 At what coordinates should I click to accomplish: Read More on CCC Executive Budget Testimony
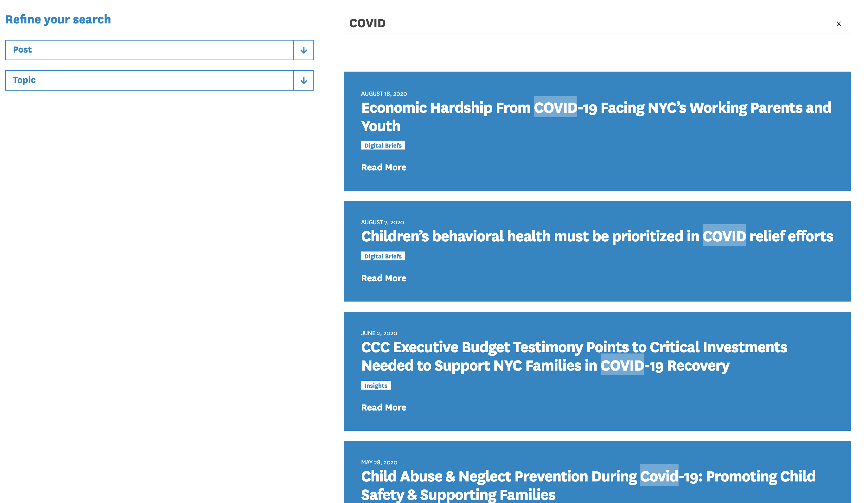tap(383, 407)
